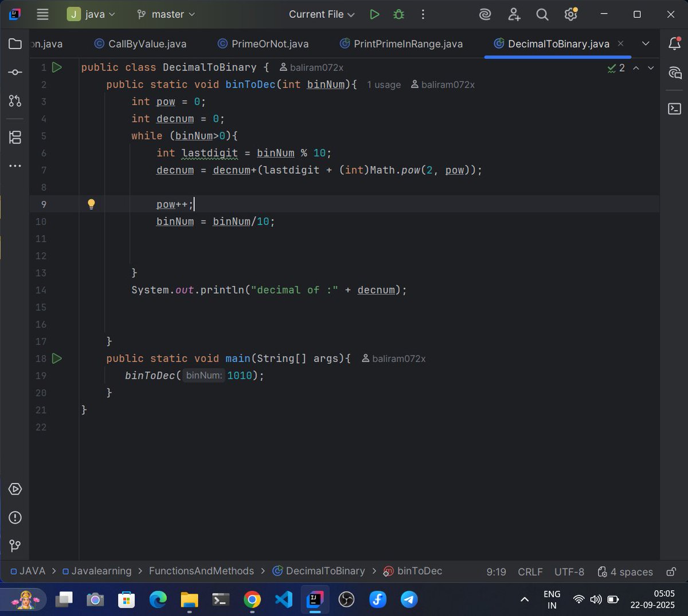Click the "decimal of :" string literal

tap(294, 290)
